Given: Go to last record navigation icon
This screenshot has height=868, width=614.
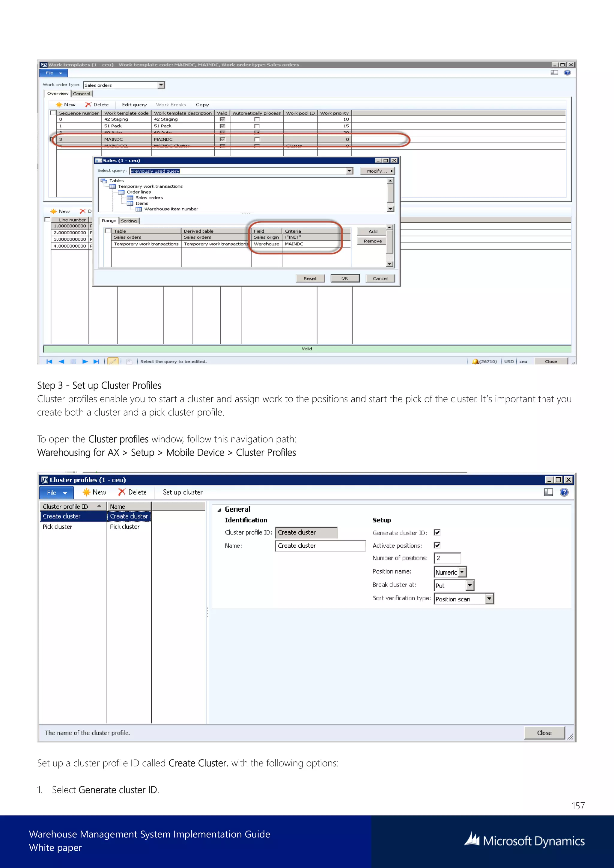Looking at the screenshot, I should click(x=97, y=361).
